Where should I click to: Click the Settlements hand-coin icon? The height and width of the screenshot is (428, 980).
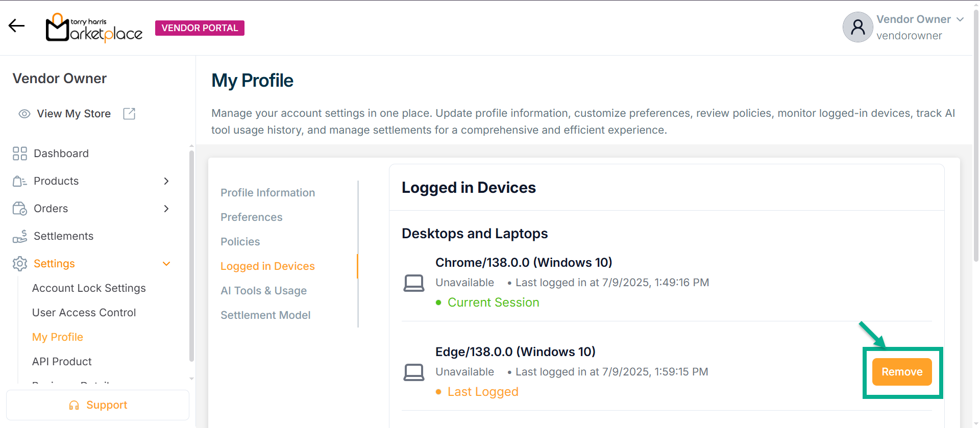click(20, 236)
